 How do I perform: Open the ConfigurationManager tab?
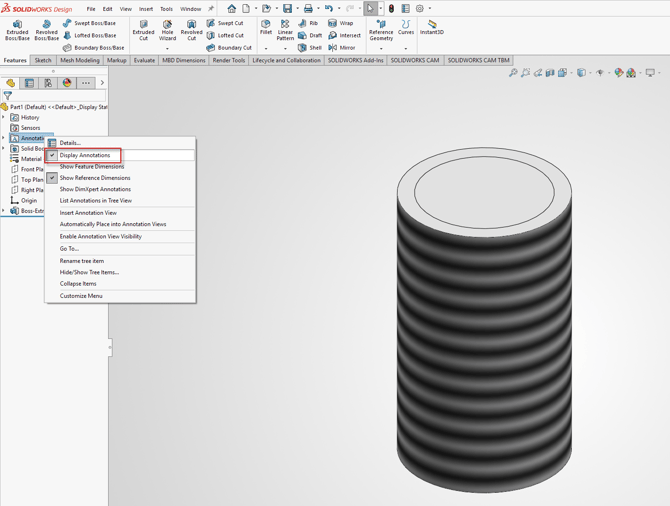[48, 83]
